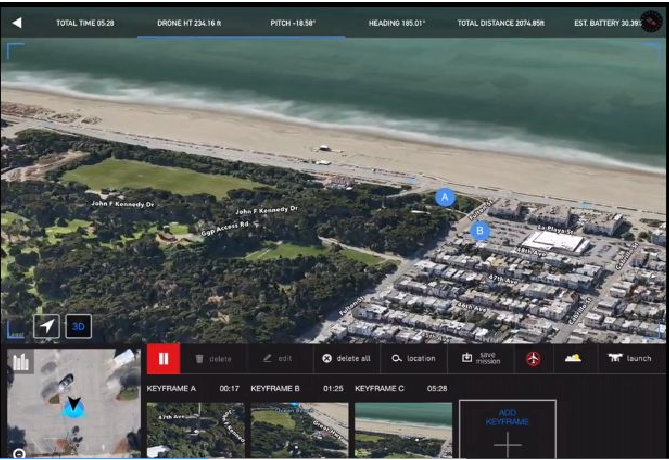669x460 pixels.
Task: Click Keyframe C time 05:28
Action: click(x=437, y=388)
